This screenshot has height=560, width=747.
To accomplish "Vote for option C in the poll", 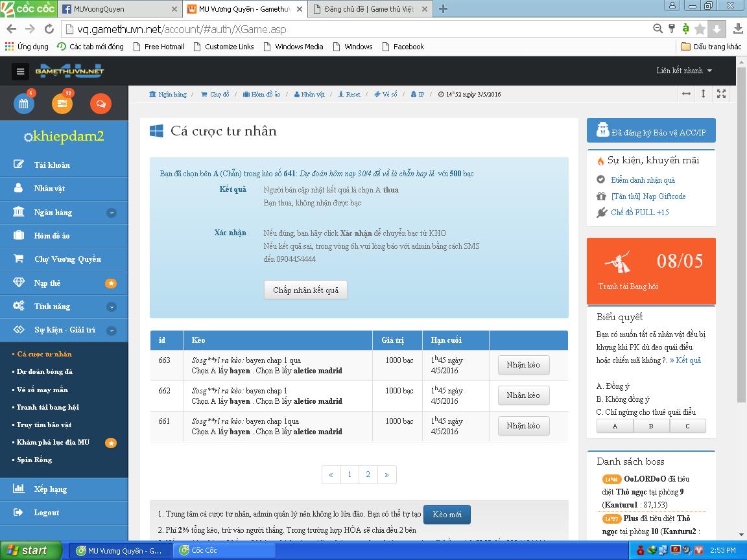I will click(x=687, y=426).
